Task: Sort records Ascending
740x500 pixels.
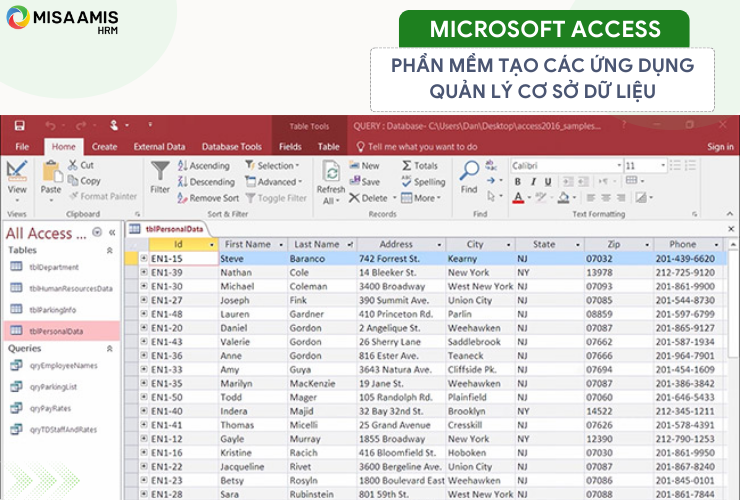Action: (203, 166)
